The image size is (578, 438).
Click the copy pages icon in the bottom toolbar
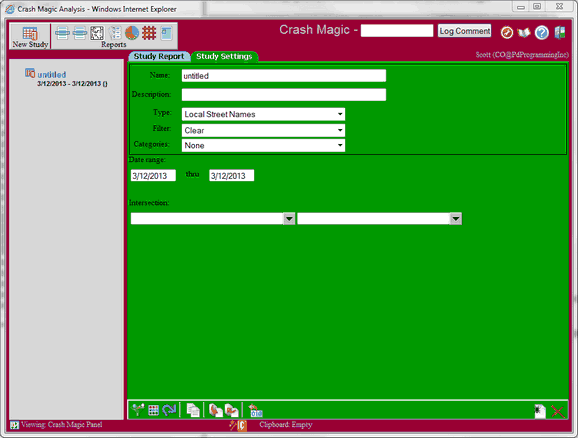pos(193,410)
